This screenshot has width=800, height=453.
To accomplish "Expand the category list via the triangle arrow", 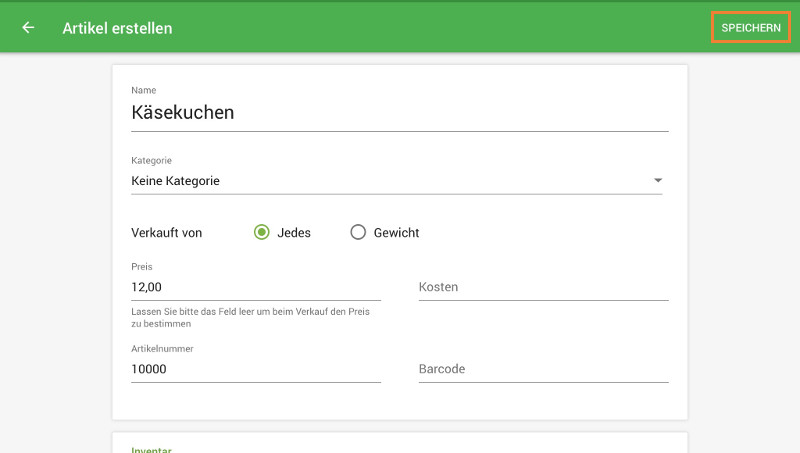I will (658, 181).
